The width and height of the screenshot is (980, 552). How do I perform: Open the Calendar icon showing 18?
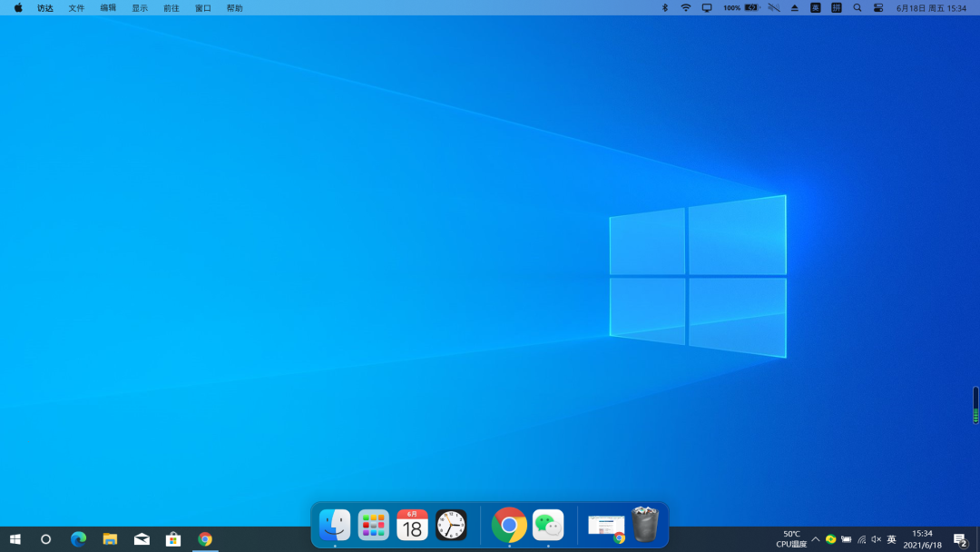(x=412, y=525)
